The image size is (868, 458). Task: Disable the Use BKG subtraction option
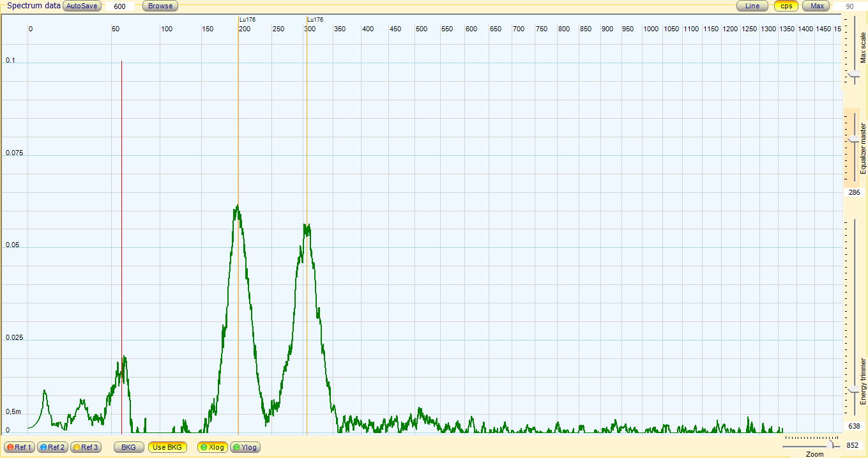point(168,447)
